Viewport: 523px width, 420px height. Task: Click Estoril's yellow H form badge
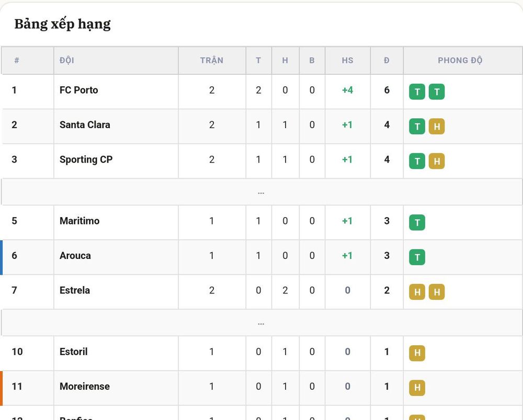click(417, 353)
